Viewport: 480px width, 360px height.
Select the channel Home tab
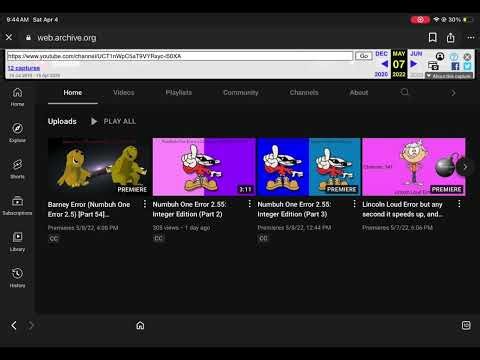tap(73, 93)
